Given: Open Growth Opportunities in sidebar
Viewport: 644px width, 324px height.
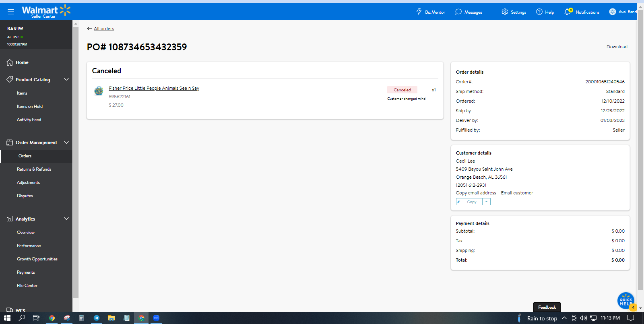Looking at the screenshot, I should [37, 259].
